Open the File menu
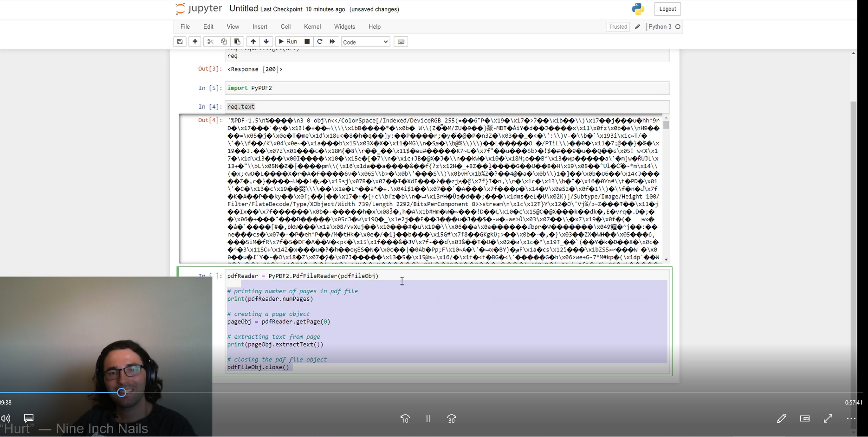Viewport: 868px width, 437px height. point(185,26)
